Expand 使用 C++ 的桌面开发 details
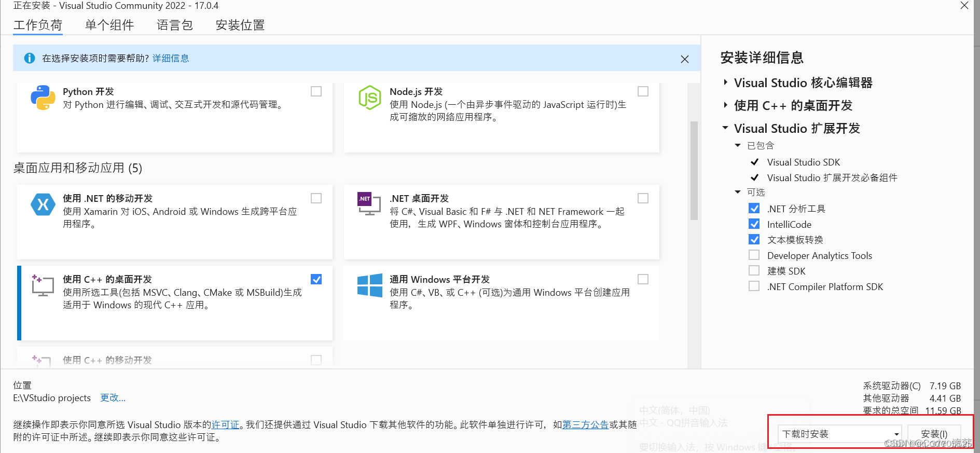Image resolution: width=980 pixels, height=453 pixels. 725,105
